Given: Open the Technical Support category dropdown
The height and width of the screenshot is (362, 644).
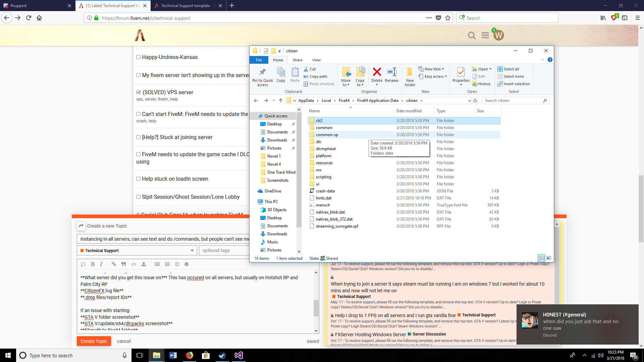Looking at the screenshot, I should pyautogui.click(x=137, y=250).
